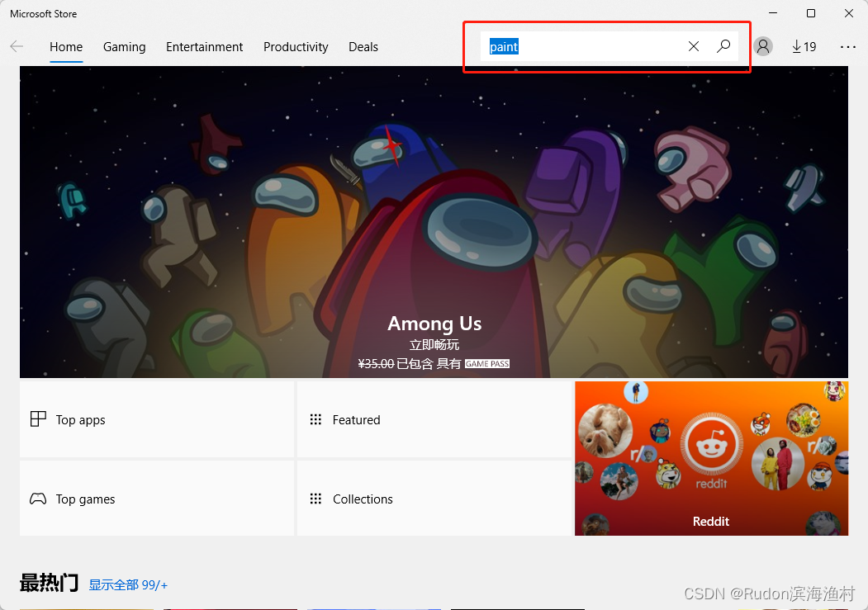868x610 pixels.
Task: Open the Among Us featured banner
Action: click(x=434, y=222)
